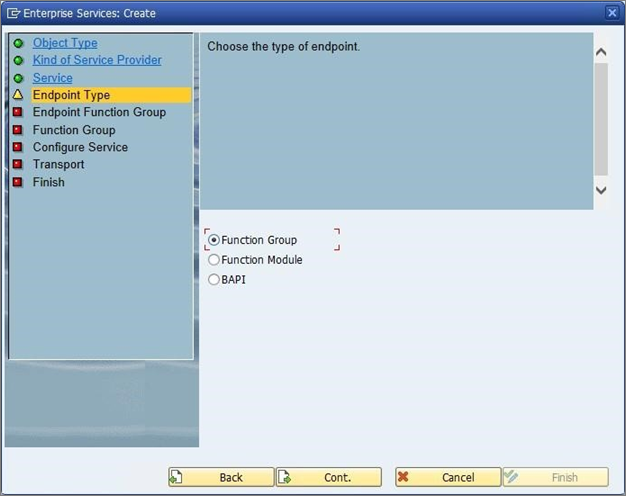
Task: Click green icon next to Kind of Service Provider
Action: pos(18,60)
